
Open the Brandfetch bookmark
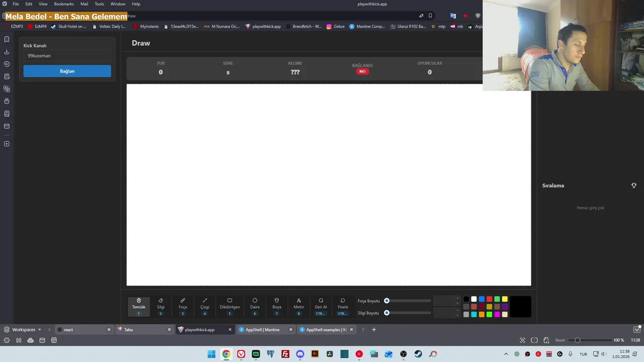pos(303,26)
